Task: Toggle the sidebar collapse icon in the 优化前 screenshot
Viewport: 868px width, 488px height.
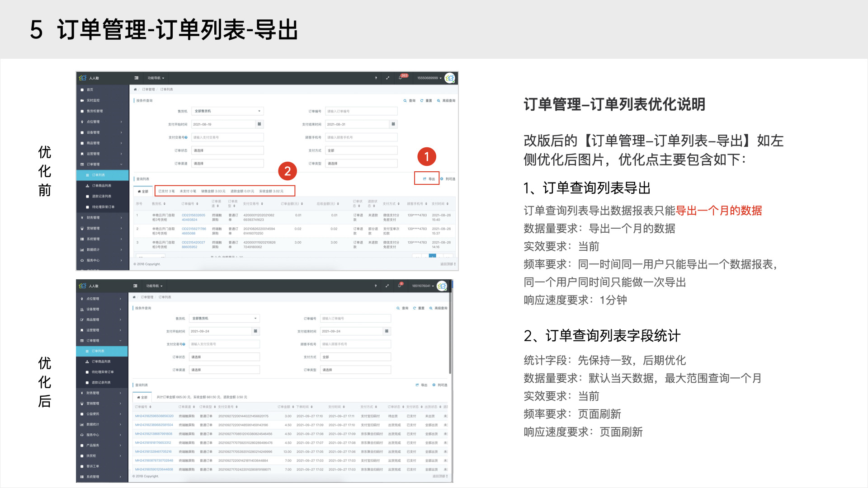Action: coord(137,78)
